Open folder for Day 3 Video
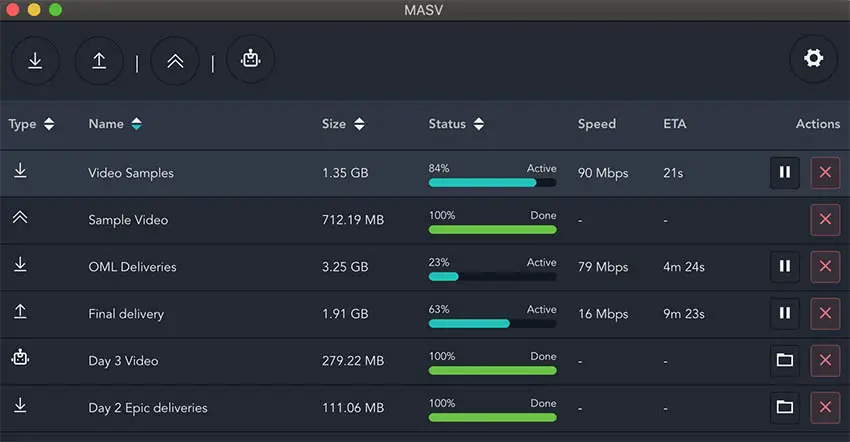Image resolution: width=850 pixels, height=442 pixels. 784,360
